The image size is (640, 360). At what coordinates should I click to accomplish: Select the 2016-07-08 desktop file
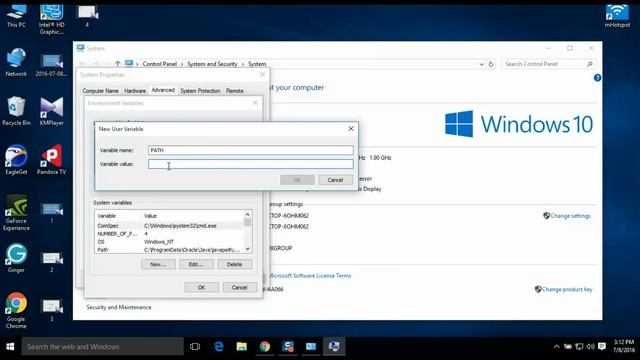click(51, 65)
